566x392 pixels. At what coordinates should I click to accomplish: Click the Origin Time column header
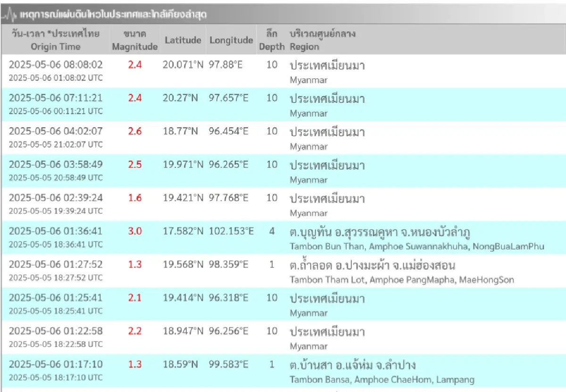tap(56, 40)
